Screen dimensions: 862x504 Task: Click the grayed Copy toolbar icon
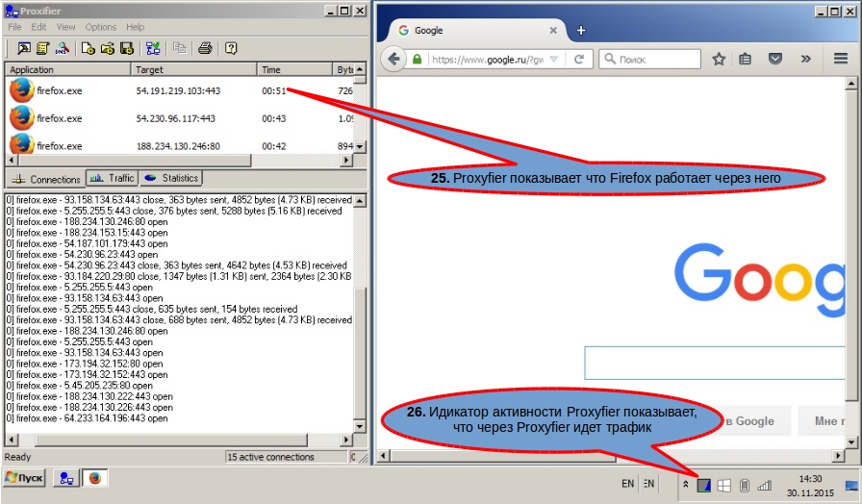tap(179, 48)
